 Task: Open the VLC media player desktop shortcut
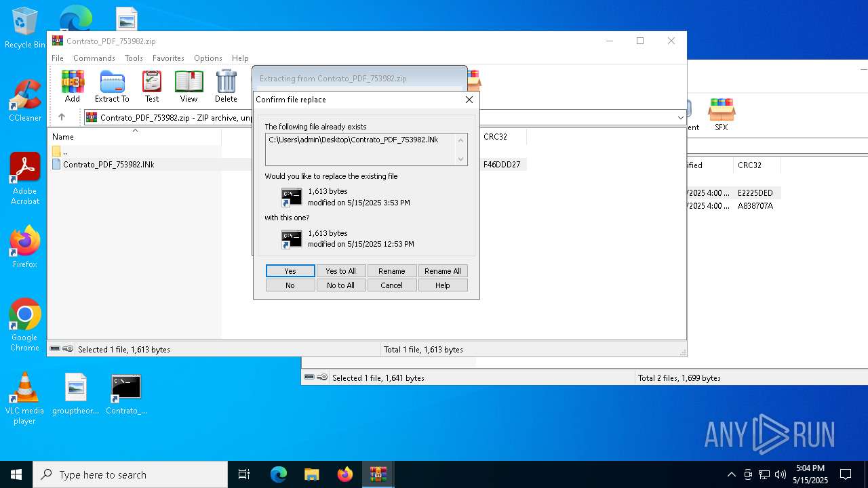tap(25, 399)
